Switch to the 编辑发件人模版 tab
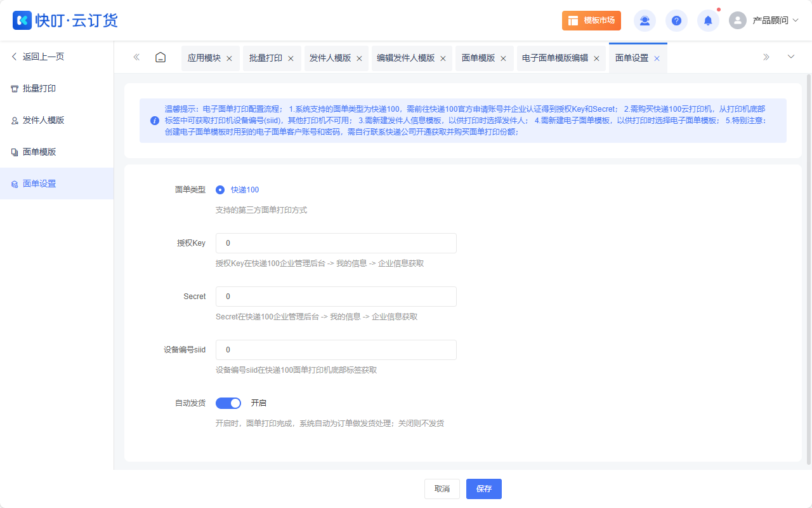Viewport: 812px width, 508px height. coord(406,58)
